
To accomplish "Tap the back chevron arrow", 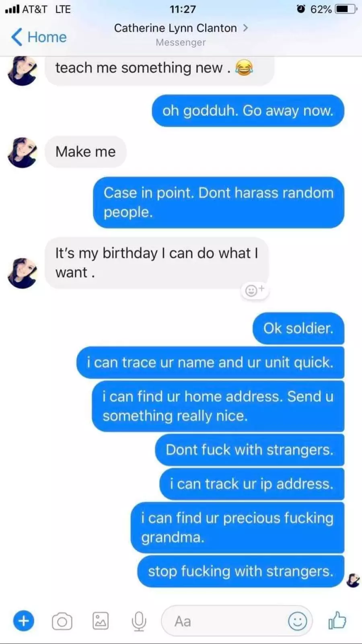I will pyautogui.click(x=16, y=37).
